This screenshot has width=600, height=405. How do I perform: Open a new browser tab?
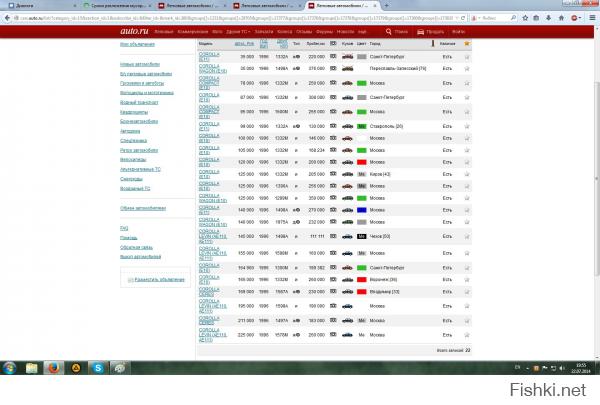386,5
